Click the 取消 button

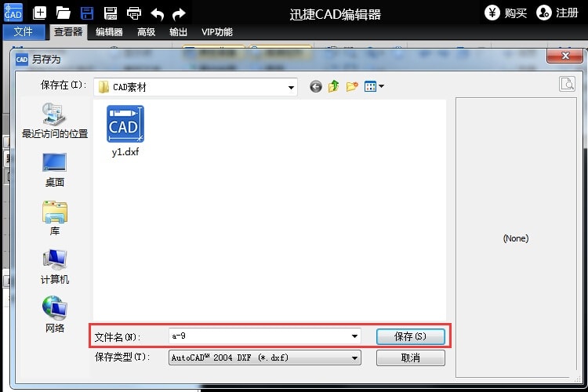[x=411, y=358]
